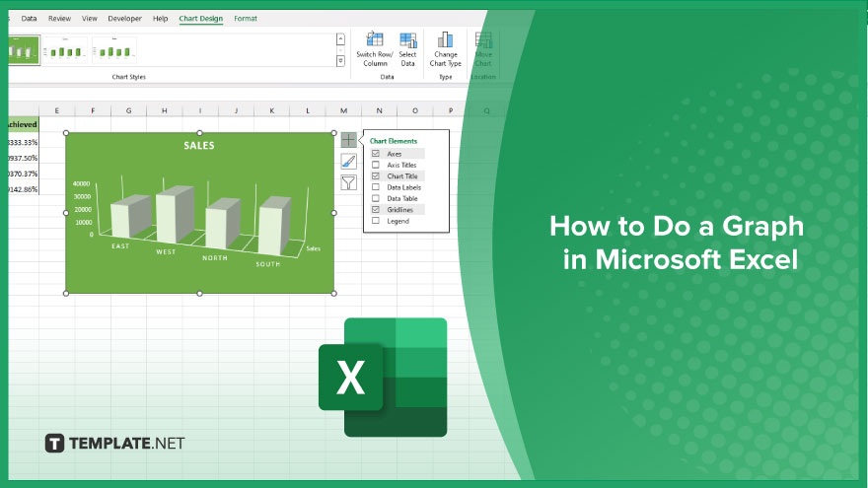Viewport: 868px width, 488px height.
Task: Open the Developer ribbon tab
Action: [124, 19]
